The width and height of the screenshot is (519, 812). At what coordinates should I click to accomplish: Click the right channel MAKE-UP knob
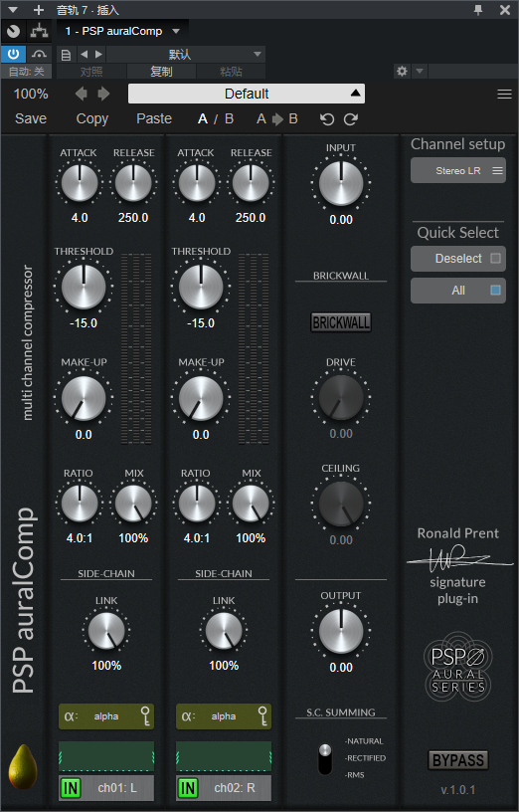[x=201, y=398]
